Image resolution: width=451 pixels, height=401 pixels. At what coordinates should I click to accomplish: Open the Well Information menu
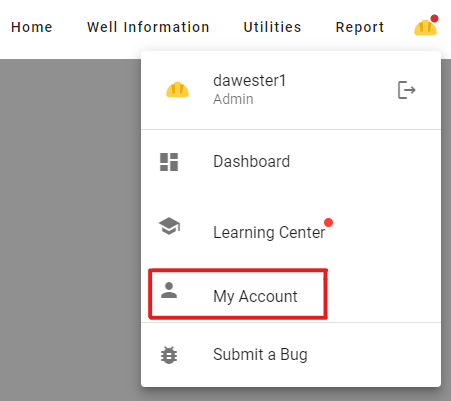tap(148, 27)
